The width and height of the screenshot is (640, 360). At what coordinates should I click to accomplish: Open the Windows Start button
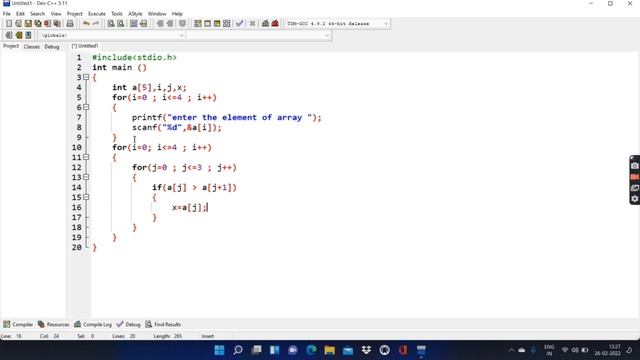coord(220,350)
